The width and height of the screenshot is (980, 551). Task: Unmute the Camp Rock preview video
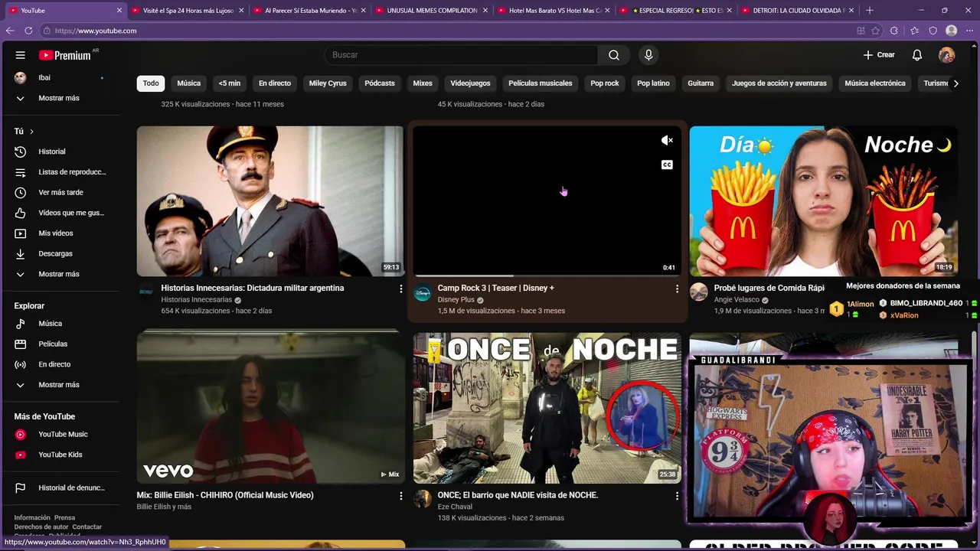pos(667,140)
